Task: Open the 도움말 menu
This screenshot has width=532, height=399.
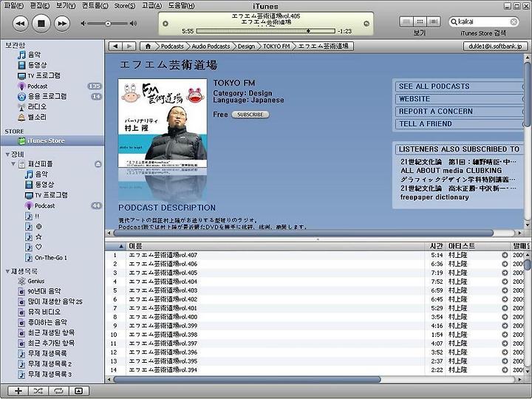Action: pyautogui.click(x=182, y=5)
